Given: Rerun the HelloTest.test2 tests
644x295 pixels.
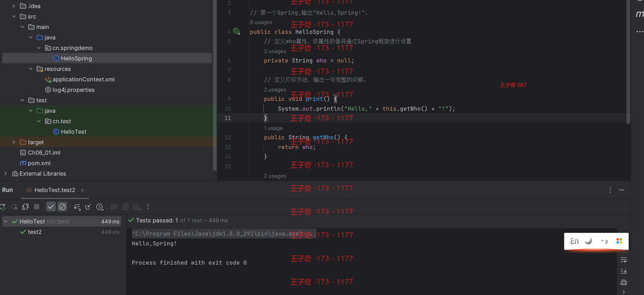Looking at the screenshot, I should (2, 207).
